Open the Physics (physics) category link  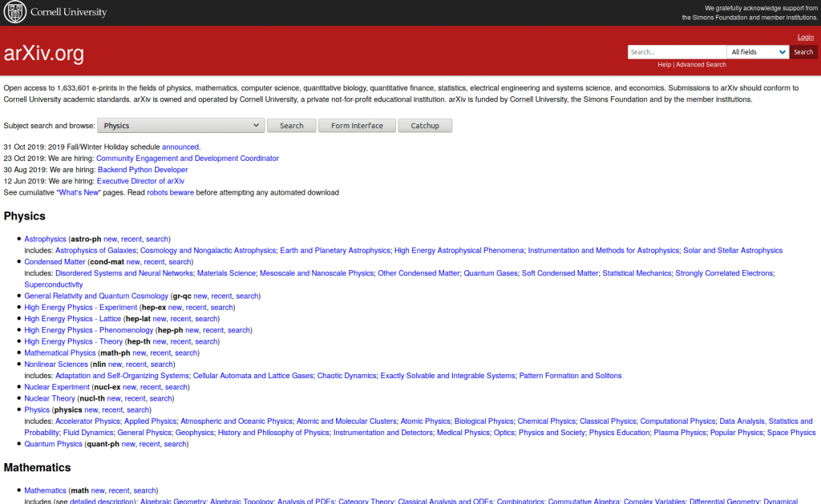pyautogui.click(x=37, y=409)
